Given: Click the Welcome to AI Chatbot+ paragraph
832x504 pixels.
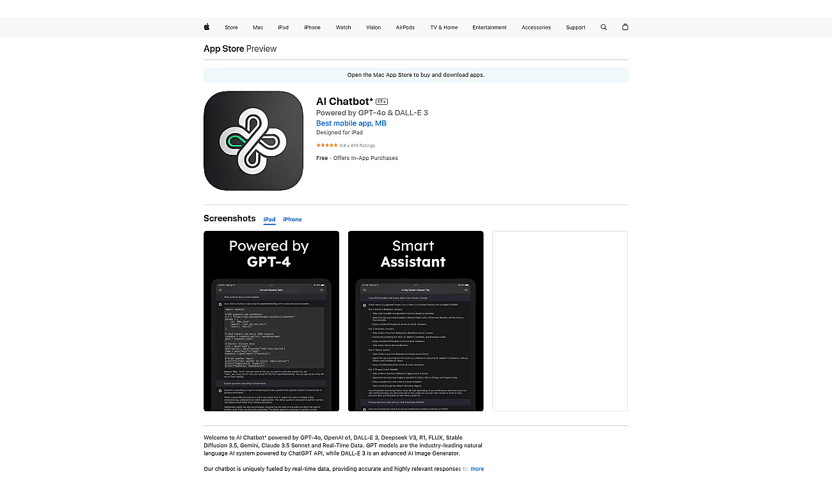Looking at the screenshot, I should (x=343, y=446).
